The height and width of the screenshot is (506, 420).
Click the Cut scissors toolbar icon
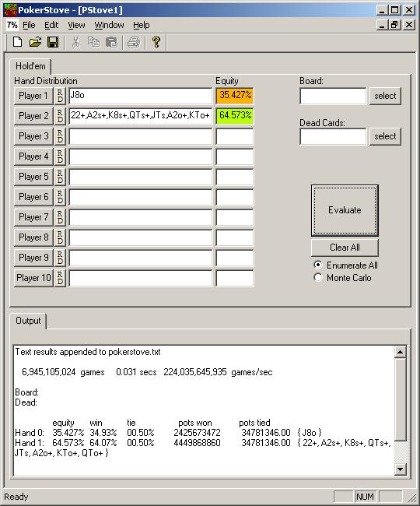75,42
